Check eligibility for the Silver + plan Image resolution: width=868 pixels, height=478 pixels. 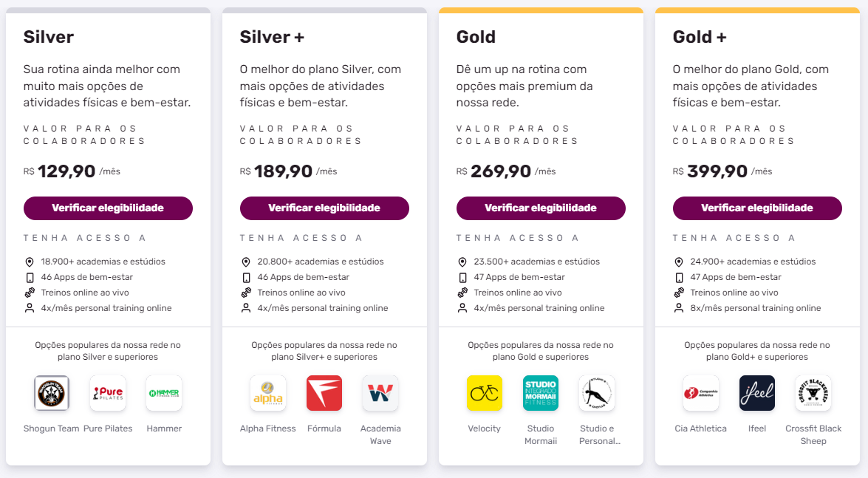pyautogui.click(x=324, y=208)
